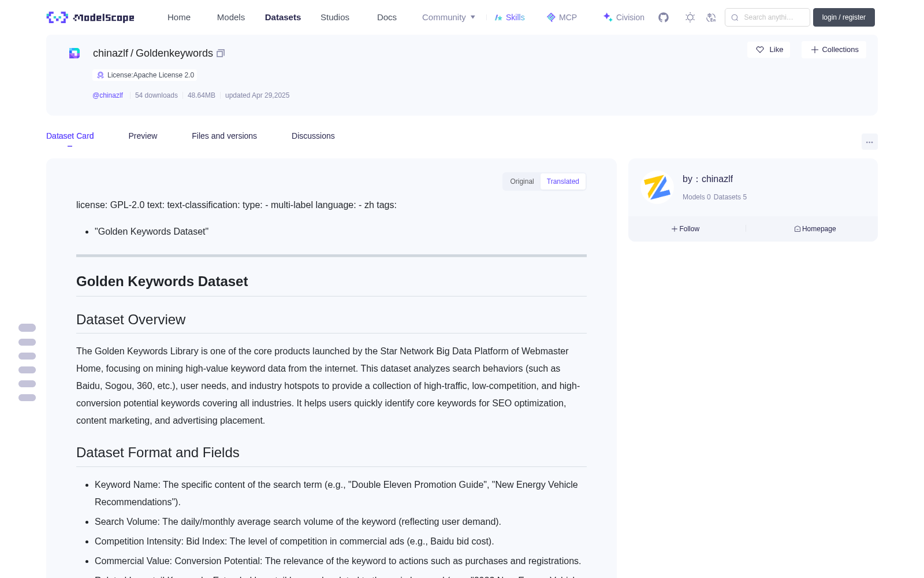Click chinazlf avatar logo
924x578 pixels.
pos(657,187)
